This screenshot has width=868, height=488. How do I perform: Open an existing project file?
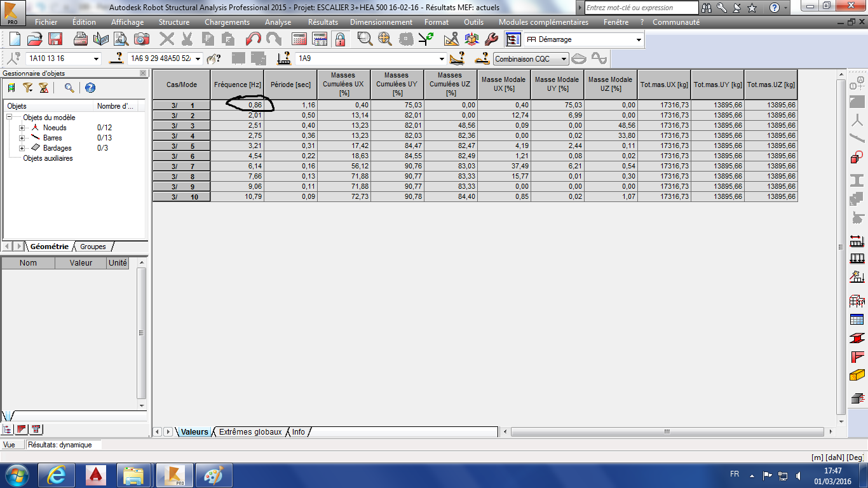pos(34,39)
